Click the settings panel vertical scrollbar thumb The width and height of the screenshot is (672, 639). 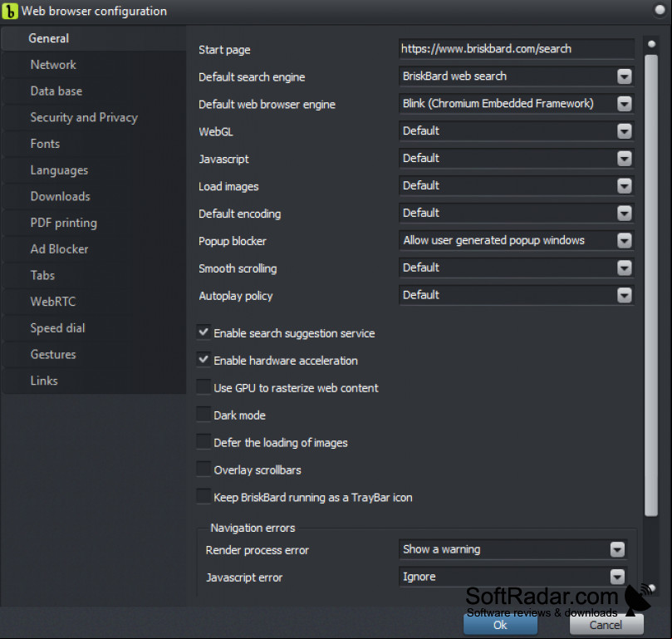651,286
